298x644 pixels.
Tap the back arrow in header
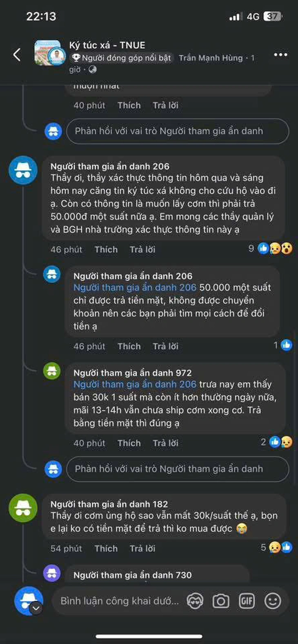point(17,54)
